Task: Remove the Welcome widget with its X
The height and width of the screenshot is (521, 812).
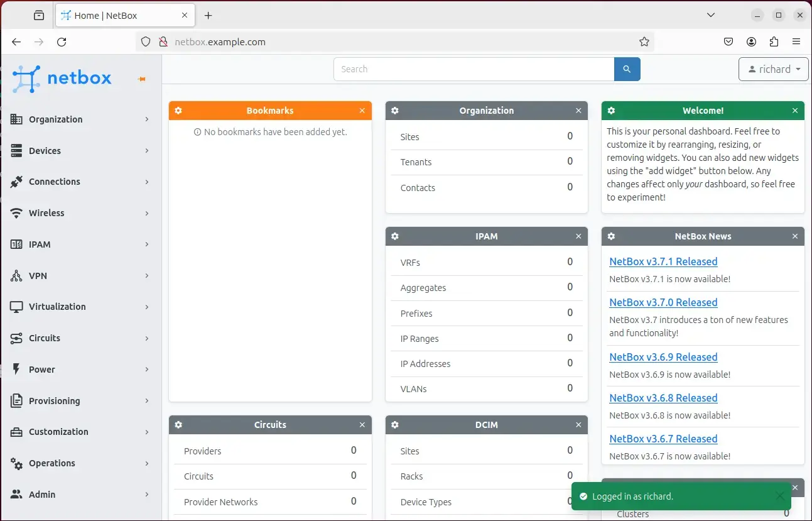Action: 795,111
